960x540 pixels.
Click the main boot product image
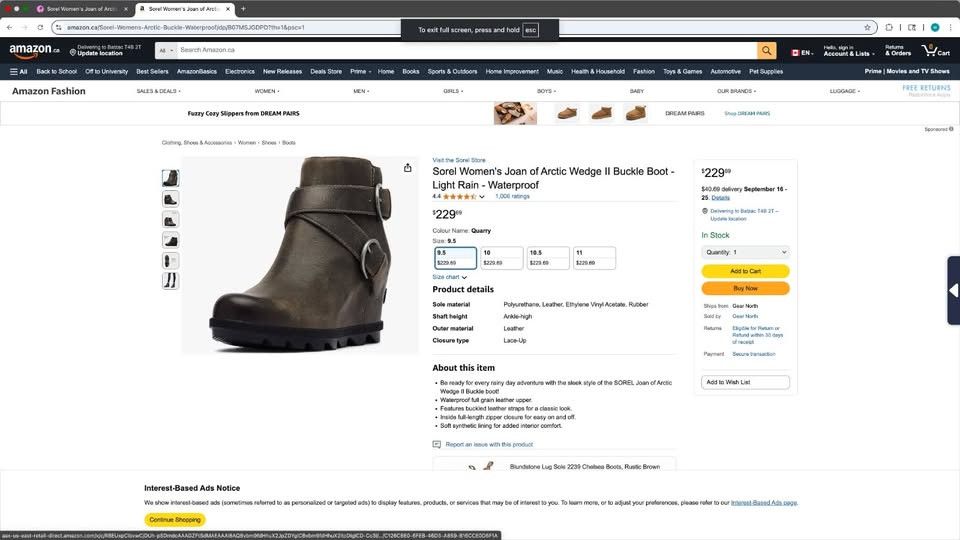point(300,255)
